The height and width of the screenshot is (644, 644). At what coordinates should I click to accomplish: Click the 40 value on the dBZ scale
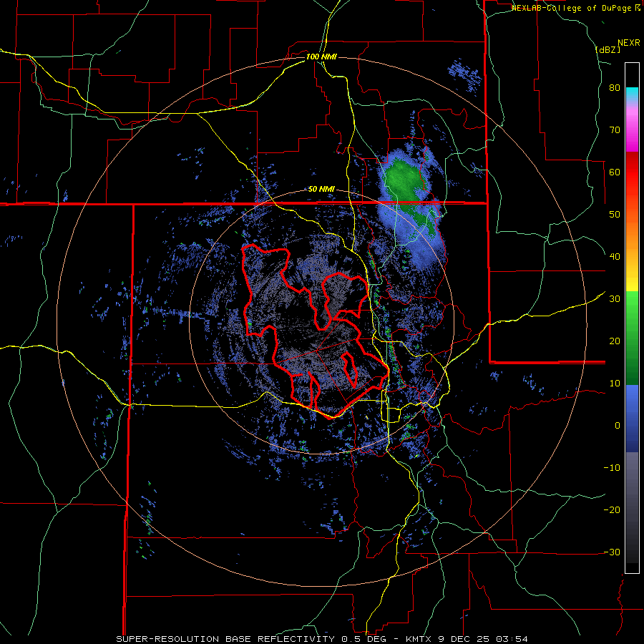[615, 257]
